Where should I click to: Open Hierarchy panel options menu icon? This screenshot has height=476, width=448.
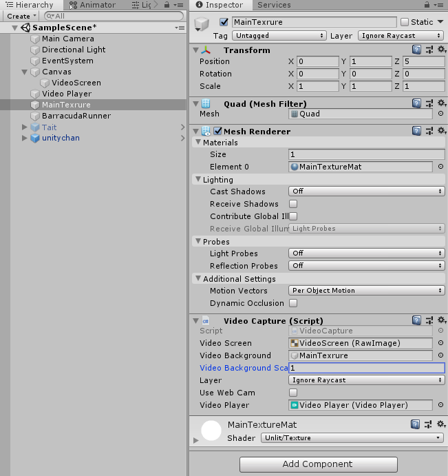(180, 5)
